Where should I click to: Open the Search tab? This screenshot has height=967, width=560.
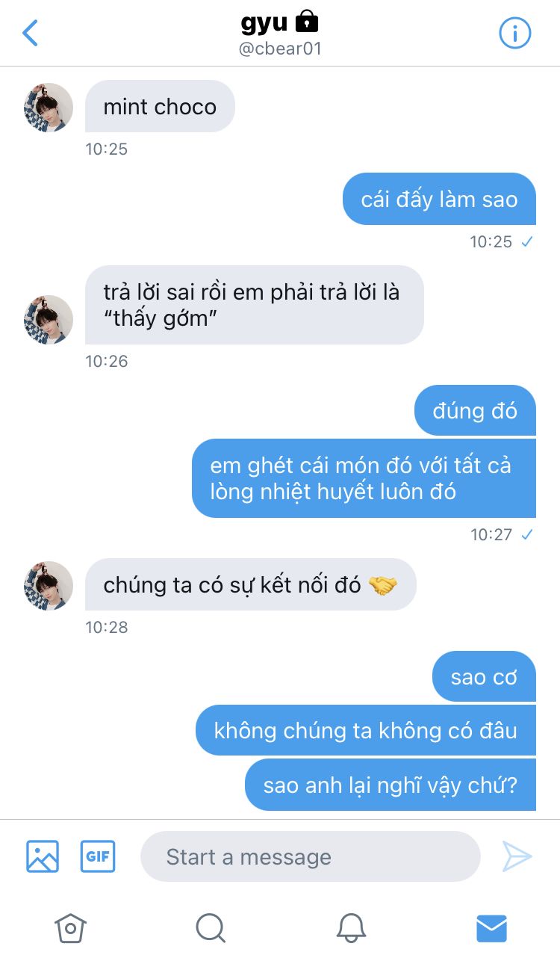coord(211,929)
